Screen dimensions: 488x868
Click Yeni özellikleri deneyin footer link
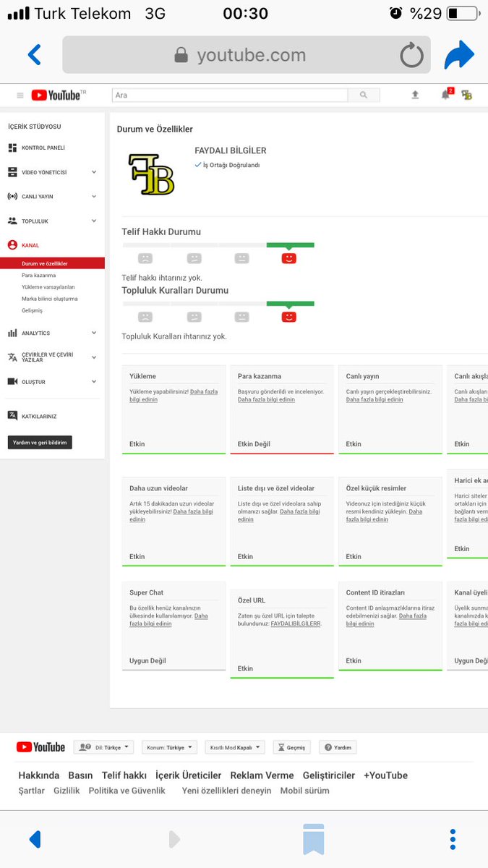click(x=226, y=791)
